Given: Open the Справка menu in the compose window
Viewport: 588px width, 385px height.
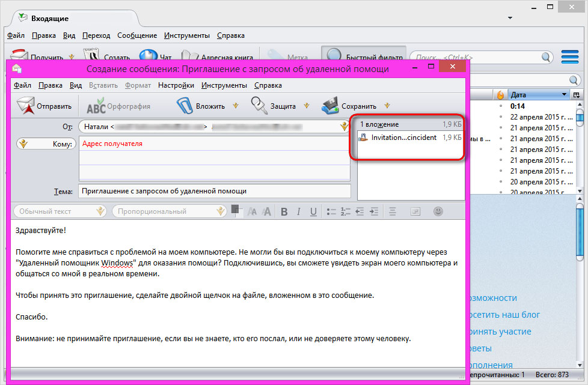Looking at the screenshot, I should pyautogui.click(x=268, y=85).
